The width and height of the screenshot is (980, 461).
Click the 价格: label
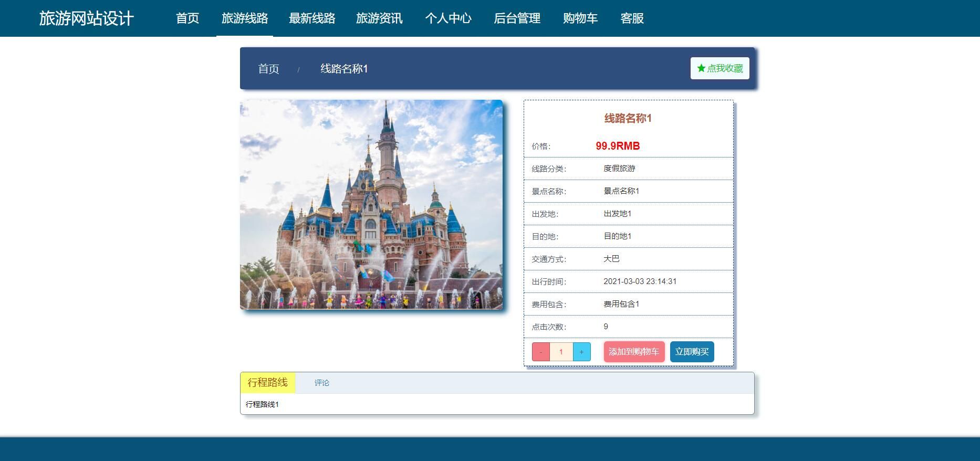point(541,146)
